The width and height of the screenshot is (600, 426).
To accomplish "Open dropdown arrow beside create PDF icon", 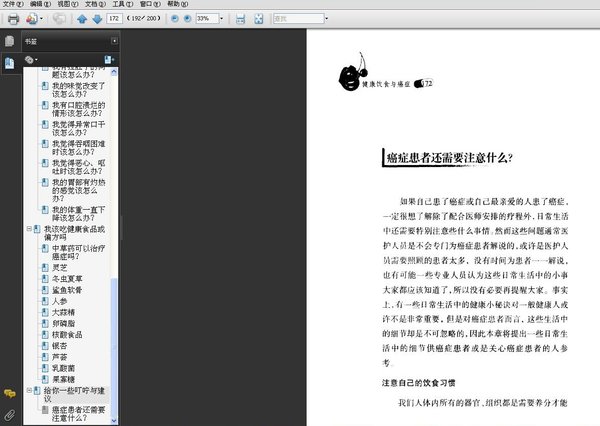I will tap(41, 19).
